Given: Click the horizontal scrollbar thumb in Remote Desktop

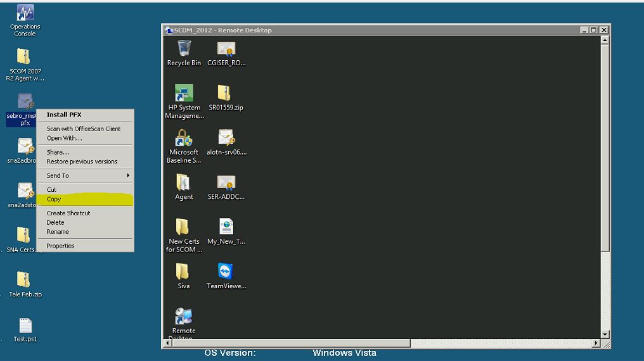Looking at the screenshot, I should click(291, 343).
